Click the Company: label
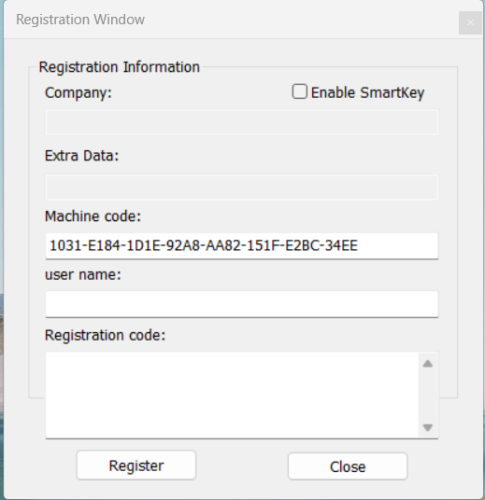 click(x=78, y=93)
